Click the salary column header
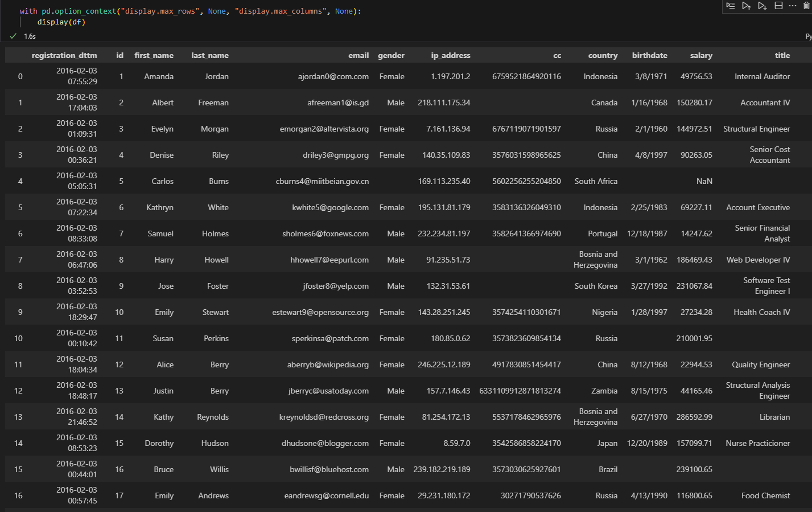This screenshot has width=812, height=512. [x=701, y=55]
